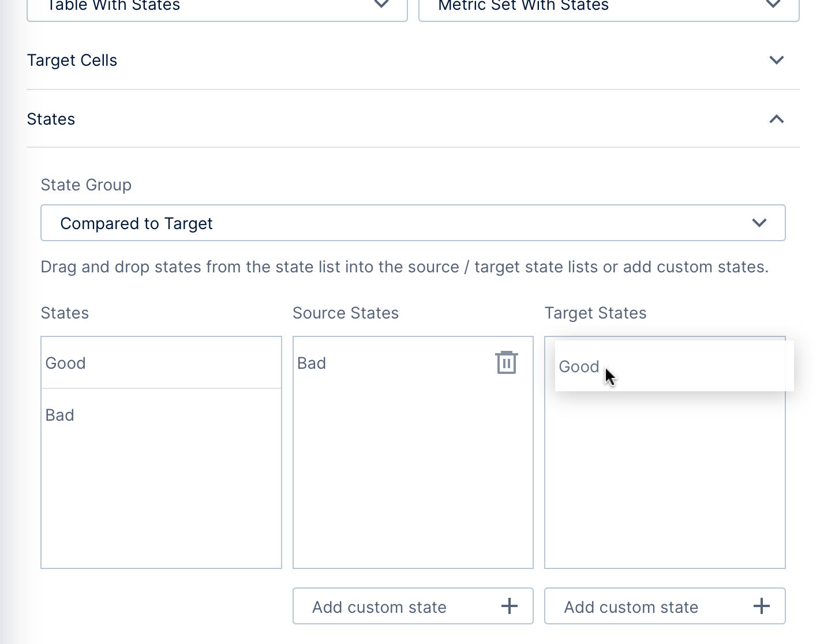
Task: Select Bad in the States list
Action: (x=161, y=415)
